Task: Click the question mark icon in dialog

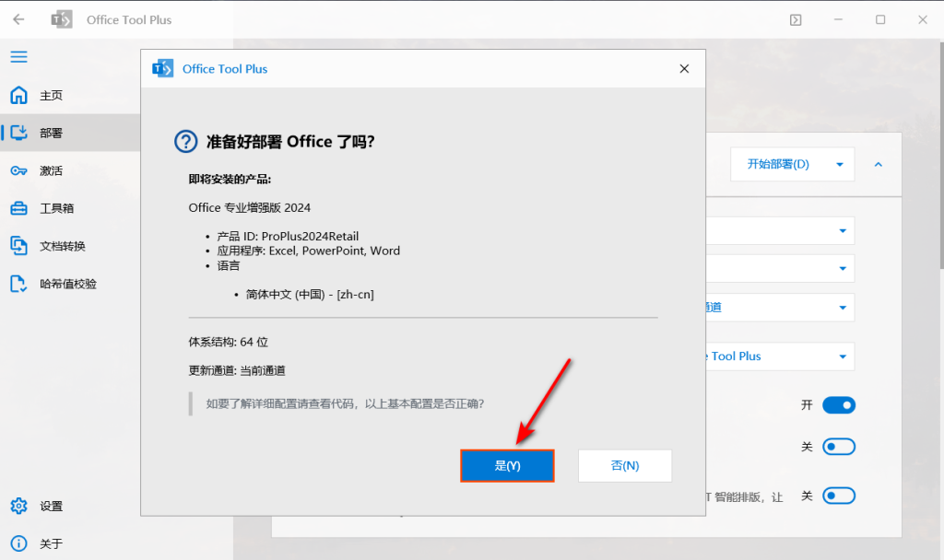Action: (186, 142)
